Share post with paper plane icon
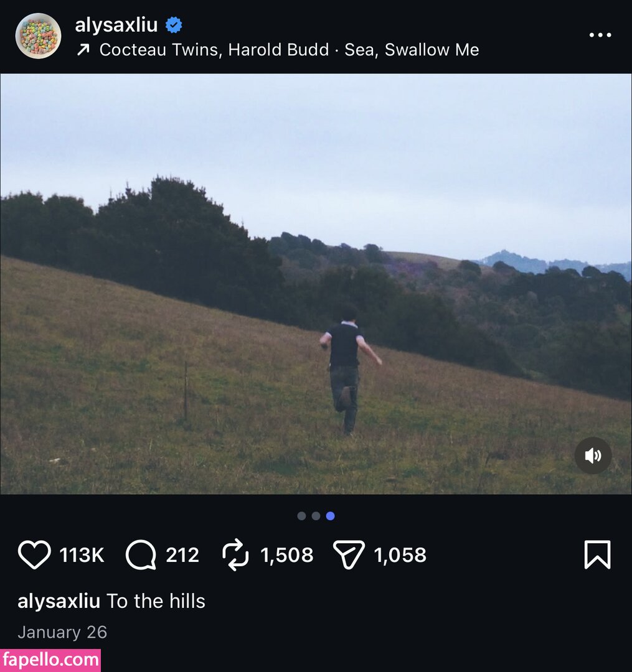Image resolution: width=632 pixels, height=672 pixels. pos(349,554)
